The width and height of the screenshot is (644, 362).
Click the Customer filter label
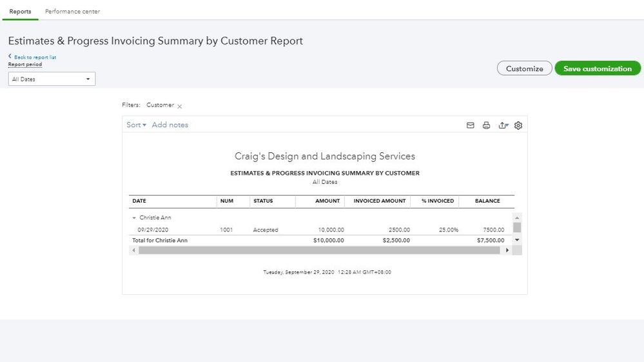[160, 105]
